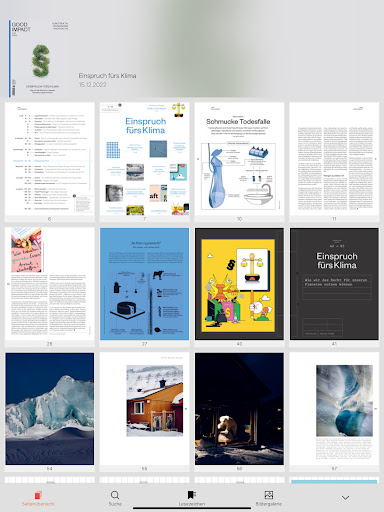The height and width of the screenshot is (512, 384).
Task: Open the Lesezeichen bookmark icon
Action: pyautogui.click(x=191, y=495)
